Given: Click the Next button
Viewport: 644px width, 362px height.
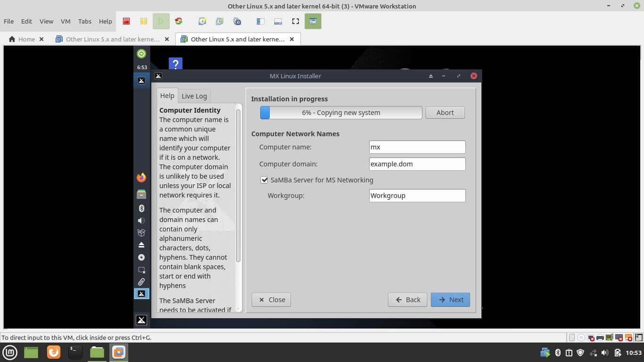Looking at the screenshot, I should [450, 300].
